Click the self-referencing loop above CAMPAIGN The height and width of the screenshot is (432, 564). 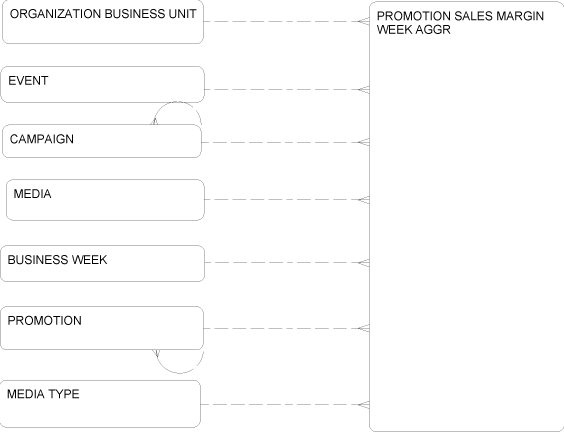[x=176, y=113]
